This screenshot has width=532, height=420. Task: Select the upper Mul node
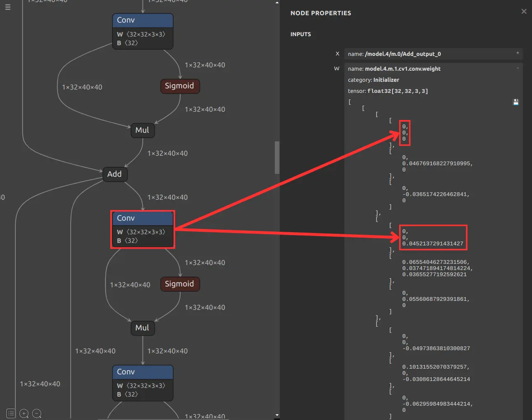pyautogui.click(x=142, y=130)
